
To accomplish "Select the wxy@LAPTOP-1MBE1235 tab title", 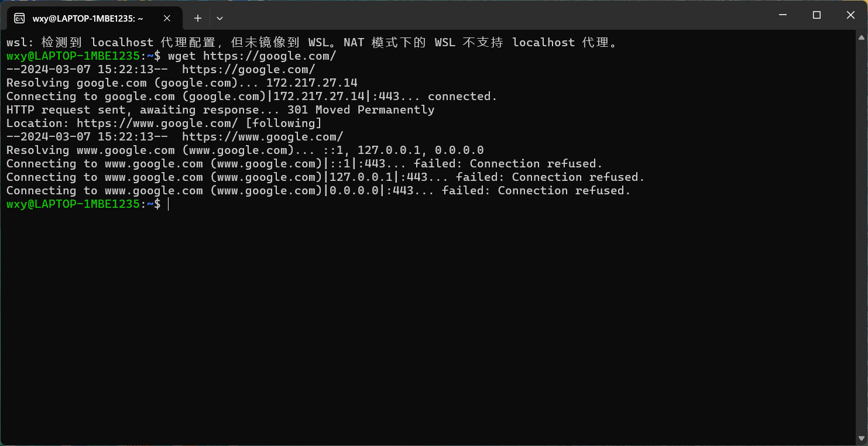I will pyautogui.click(x=88, y=19).
